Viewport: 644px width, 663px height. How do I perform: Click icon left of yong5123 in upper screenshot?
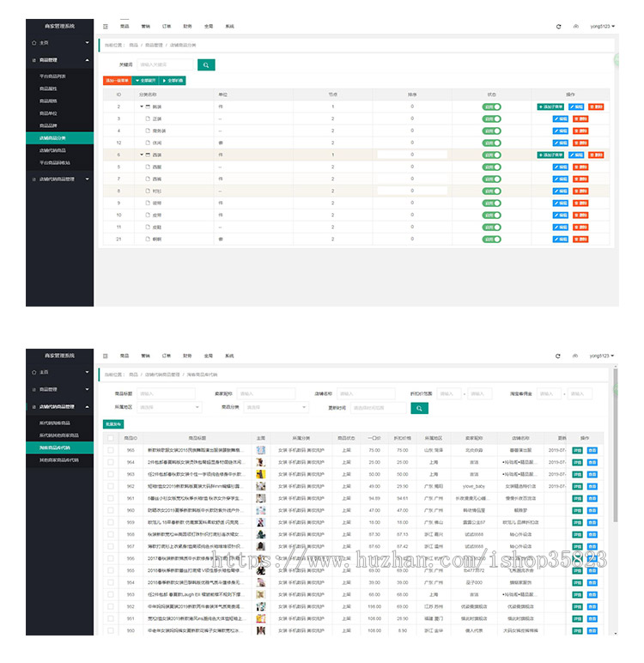(575, 27)
